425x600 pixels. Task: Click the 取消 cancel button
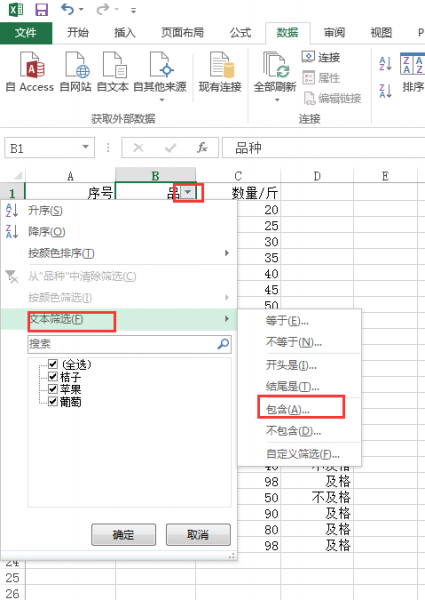click(x=198, y=535)
